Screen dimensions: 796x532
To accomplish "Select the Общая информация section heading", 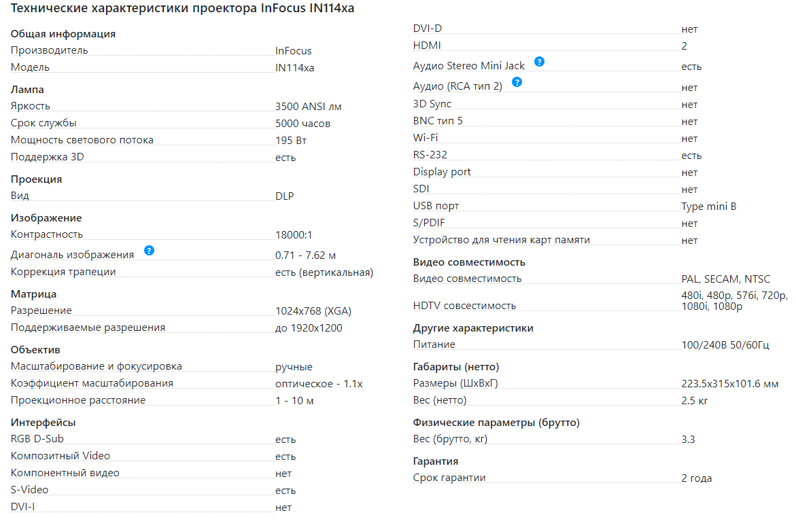I will pos(63,34).
